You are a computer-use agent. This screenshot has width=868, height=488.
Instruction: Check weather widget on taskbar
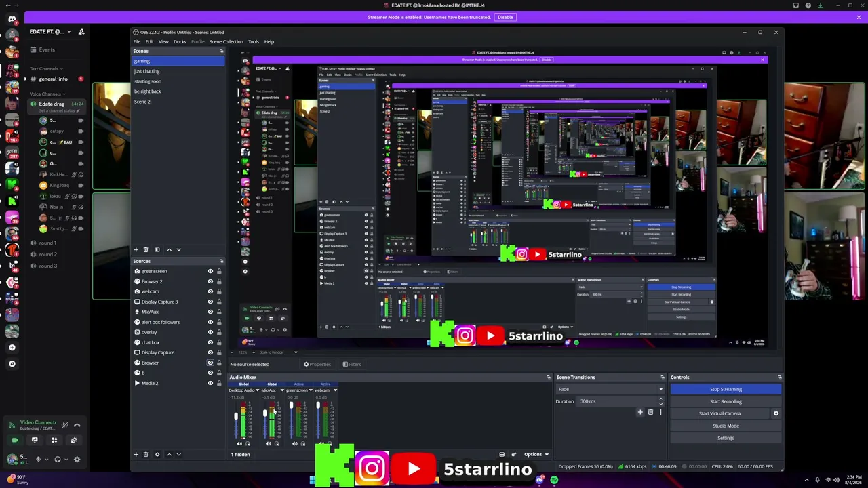(17, 479)
